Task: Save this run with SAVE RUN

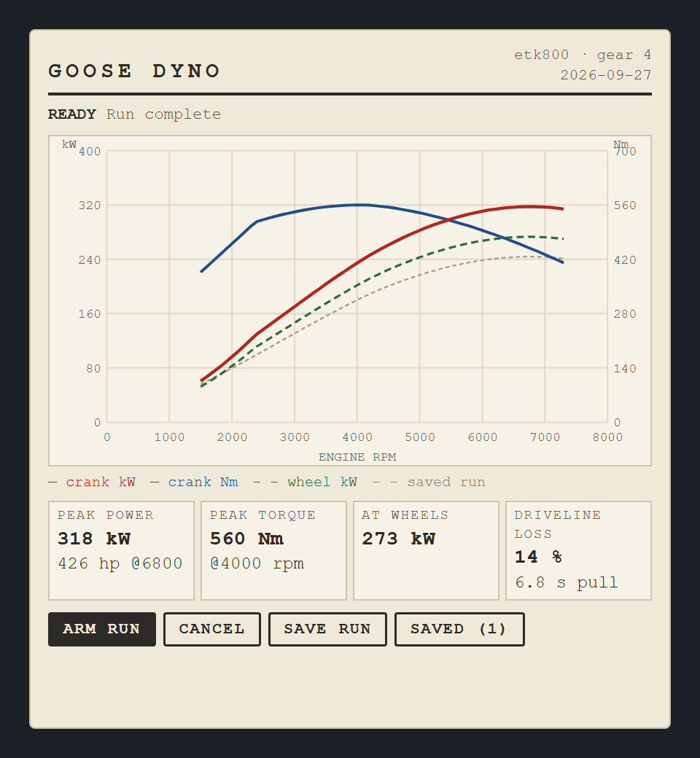Action: tap(327, 630)
